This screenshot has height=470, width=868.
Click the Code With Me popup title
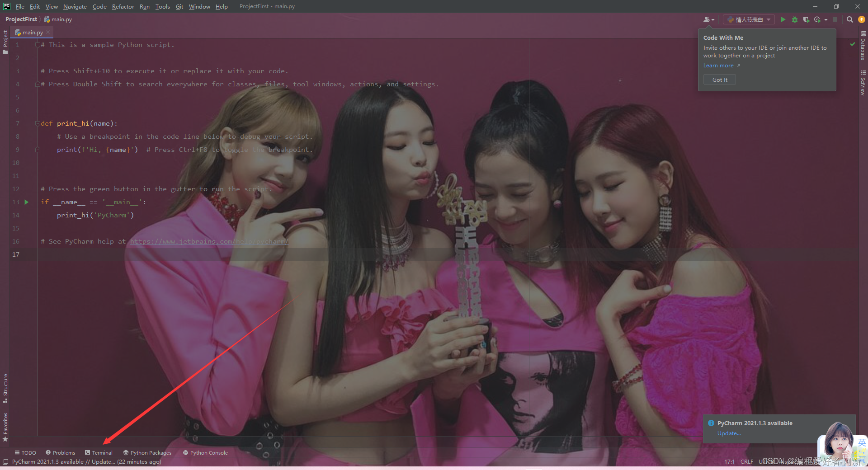pyautogui.click(x=723, y=38)
